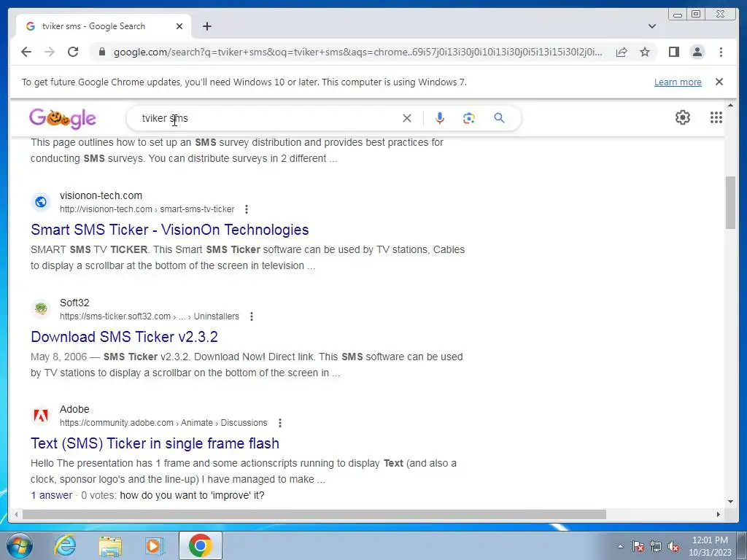This screenshot has width=747, height=560.
Task: Click the forward navigation arrow
Action: click(x=49, y=52)
